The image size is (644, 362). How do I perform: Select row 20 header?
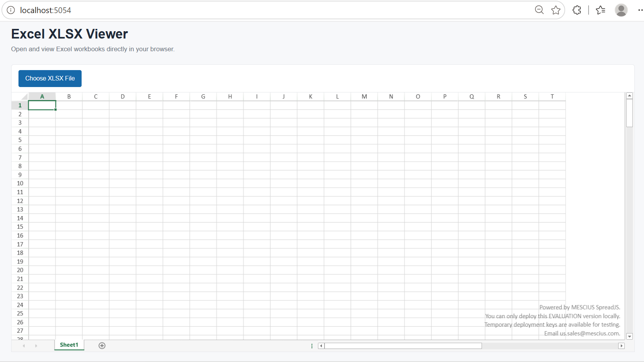[20, 270]
